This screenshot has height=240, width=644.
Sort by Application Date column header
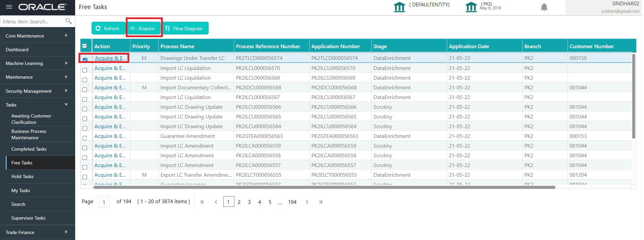tap(484, 46)
